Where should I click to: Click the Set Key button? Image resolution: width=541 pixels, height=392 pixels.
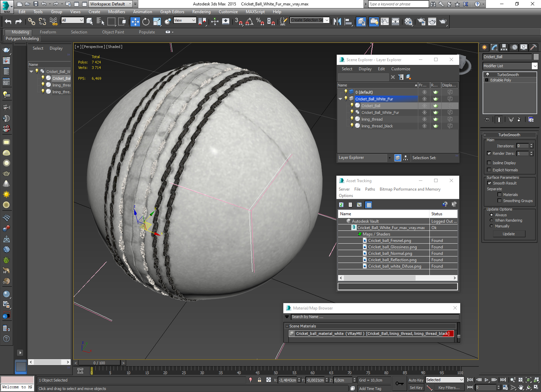coord(416,388)
